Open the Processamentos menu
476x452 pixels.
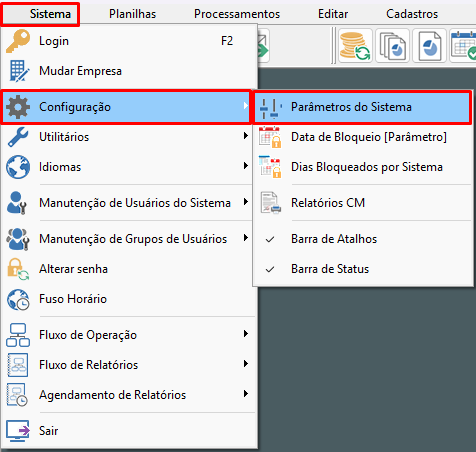[237, 14]
